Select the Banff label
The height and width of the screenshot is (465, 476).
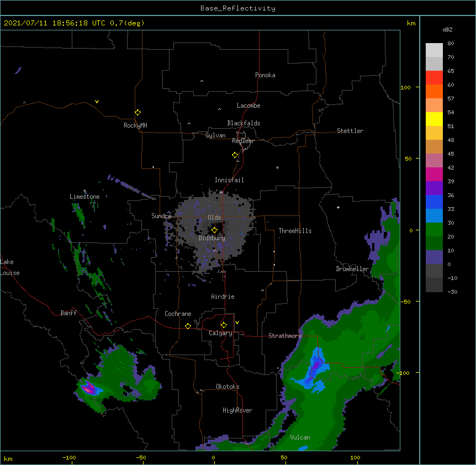click(x=68, y=313)
